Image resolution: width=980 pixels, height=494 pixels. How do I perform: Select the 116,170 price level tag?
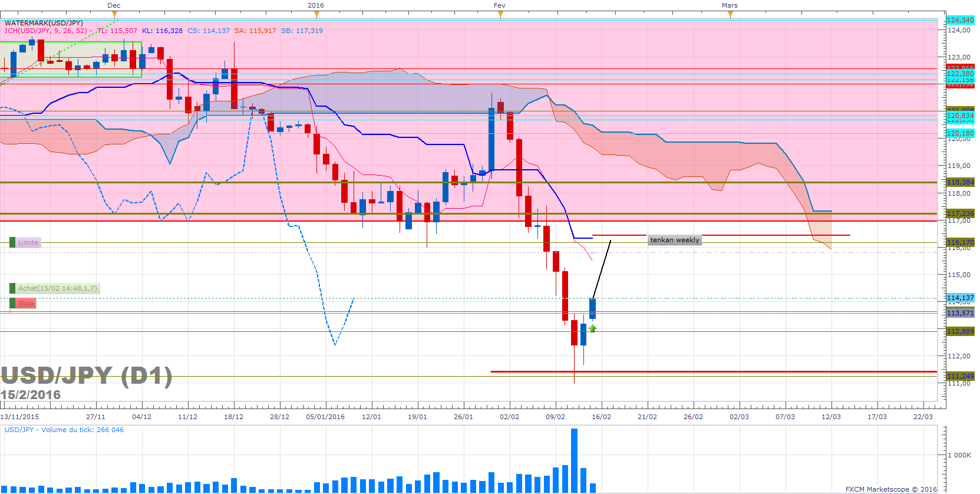pyautogui.click(x=960, y=242)
